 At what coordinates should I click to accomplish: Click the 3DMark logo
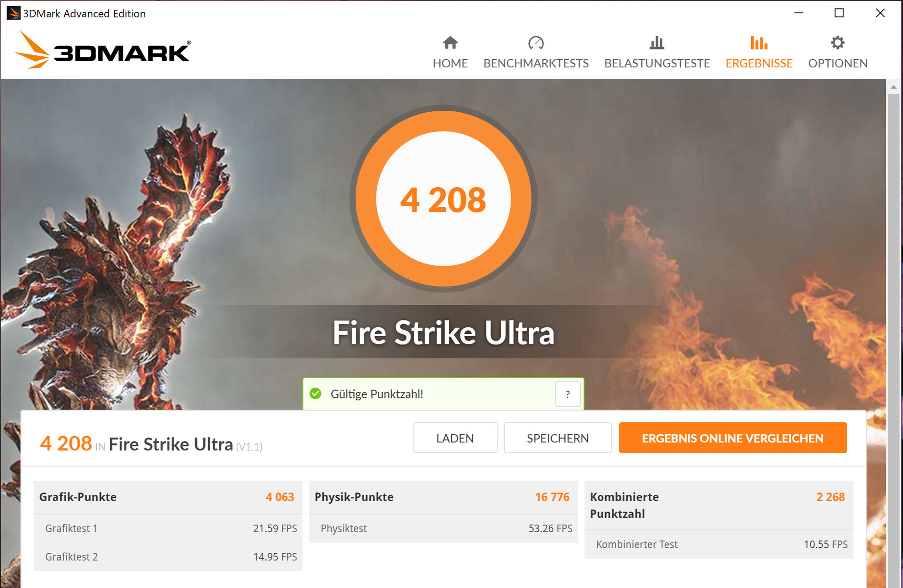pyautogui.click(x=102, y=50)
